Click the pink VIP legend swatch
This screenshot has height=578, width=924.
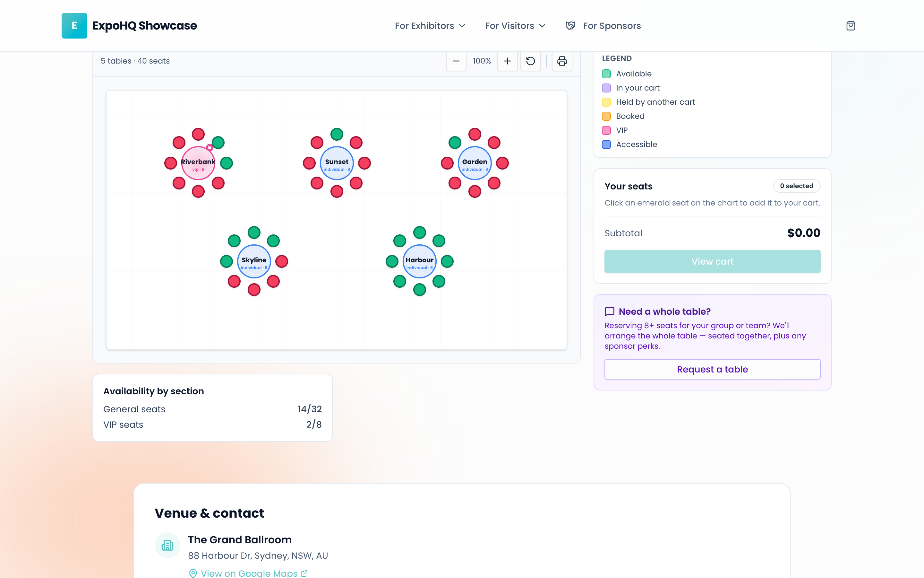tap(606, 130)
